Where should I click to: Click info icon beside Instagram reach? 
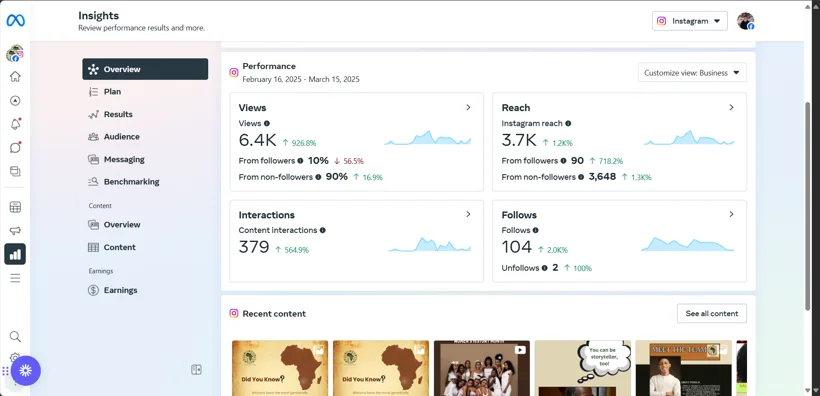[568, 123]
